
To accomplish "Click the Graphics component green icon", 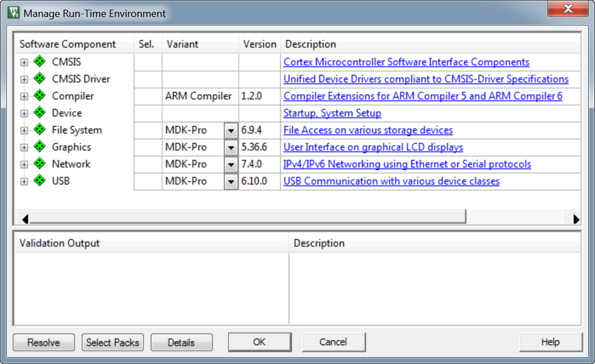I will pos(39,147).
